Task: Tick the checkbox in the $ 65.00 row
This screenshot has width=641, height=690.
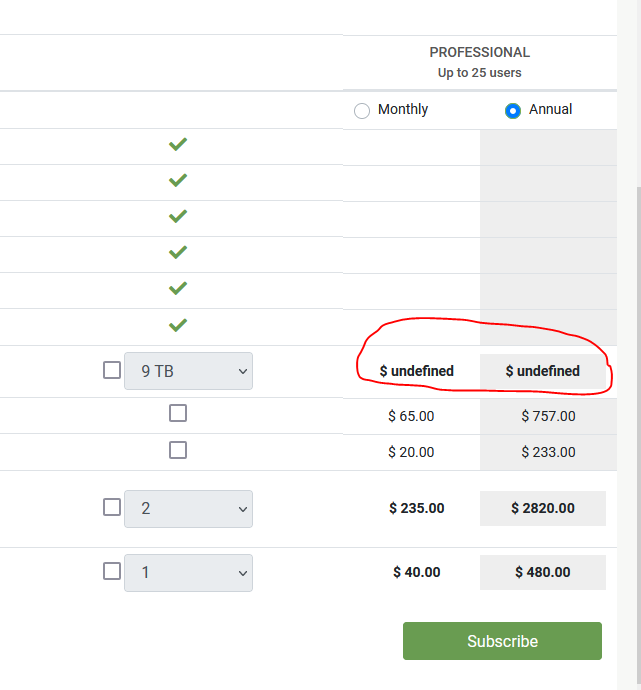Action: click(178, 413)
